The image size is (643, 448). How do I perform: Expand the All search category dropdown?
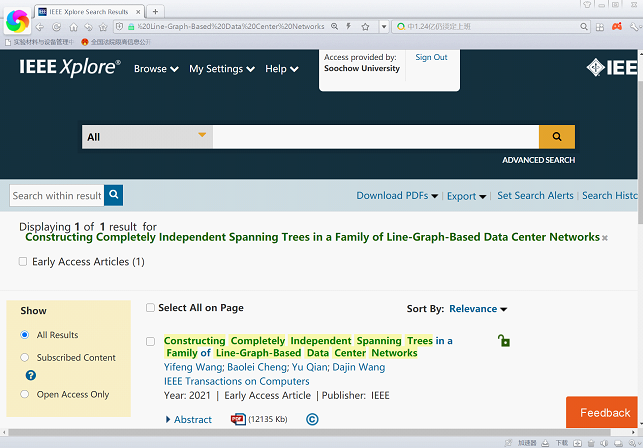147,137
